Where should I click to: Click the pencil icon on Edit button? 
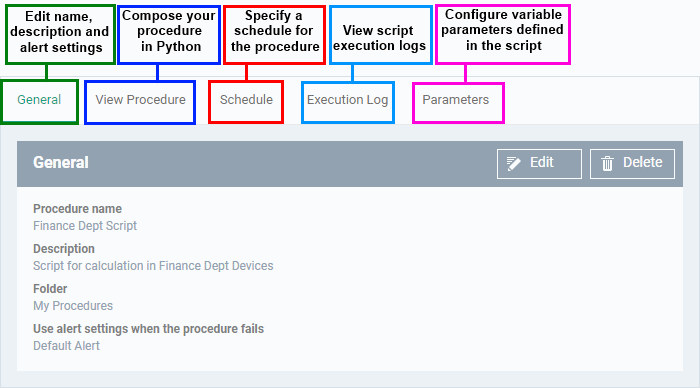[x=513, y=163]
